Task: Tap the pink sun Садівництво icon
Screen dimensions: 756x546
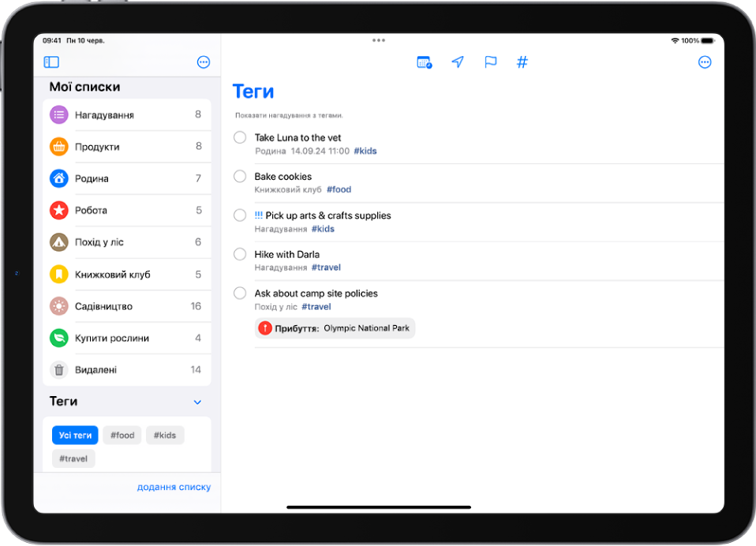Action: pos(59,306)
